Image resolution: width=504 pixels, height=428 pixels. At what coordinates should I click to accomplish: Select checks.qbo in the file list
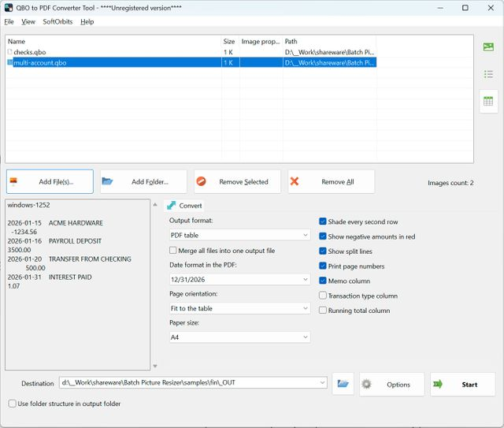(x=30, y=52)
